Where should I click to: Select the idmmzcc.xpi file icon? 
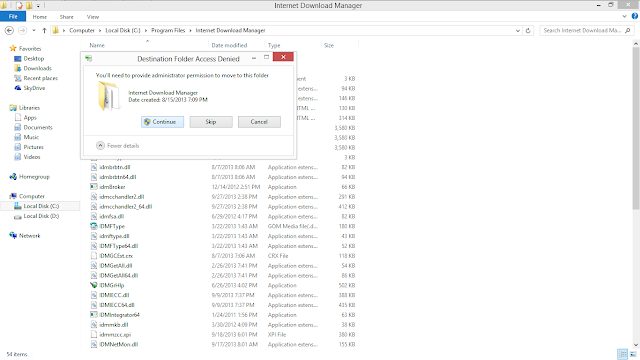point(94,334)
